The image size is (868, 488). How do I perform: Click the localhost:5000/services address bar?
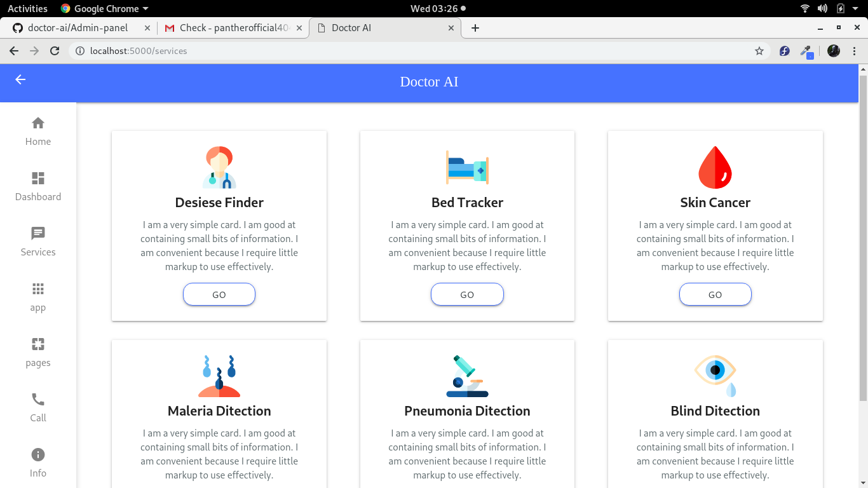coord(419,51)
